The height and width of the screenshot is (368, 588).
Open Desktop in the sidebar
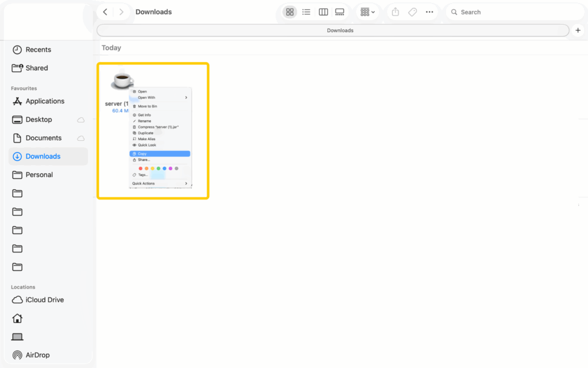tap(48, 120)
